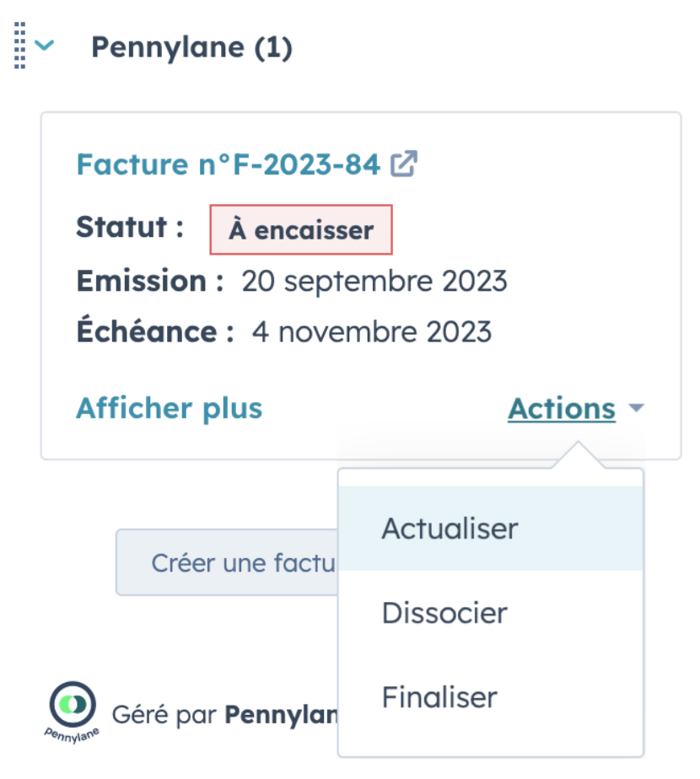Click the À encaisser status badge
This screenshot has height=779, width=700.
pyautogui.click(x=301, y=230)
